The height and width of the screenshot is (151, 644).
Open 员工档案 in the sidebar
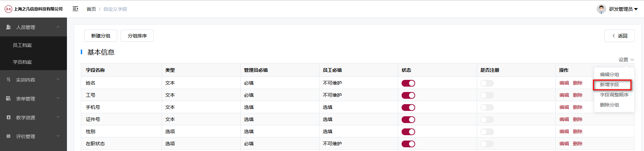33,45
